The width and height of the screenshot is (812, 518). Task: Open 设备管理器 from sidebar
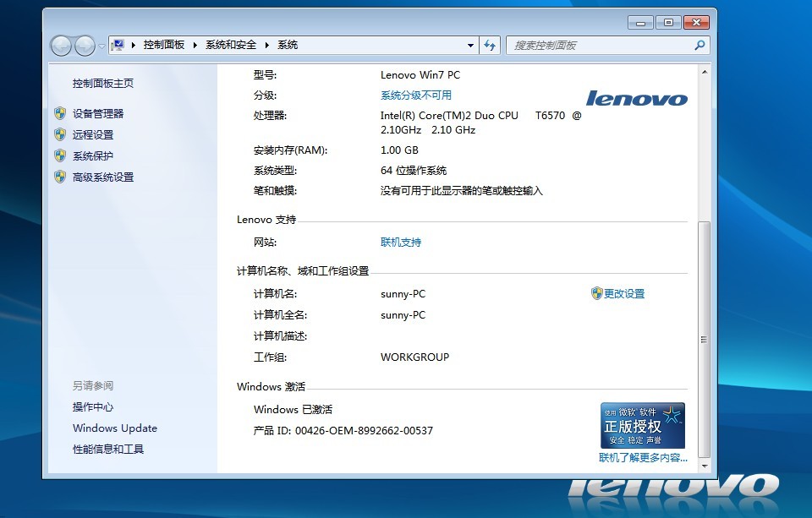tap(98, 113)
